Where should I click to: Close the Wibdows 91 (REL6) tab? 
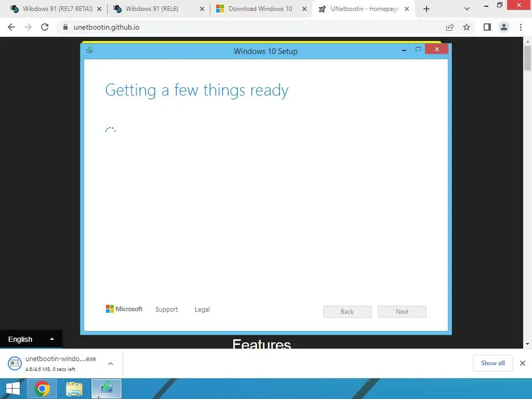point(202,9)
